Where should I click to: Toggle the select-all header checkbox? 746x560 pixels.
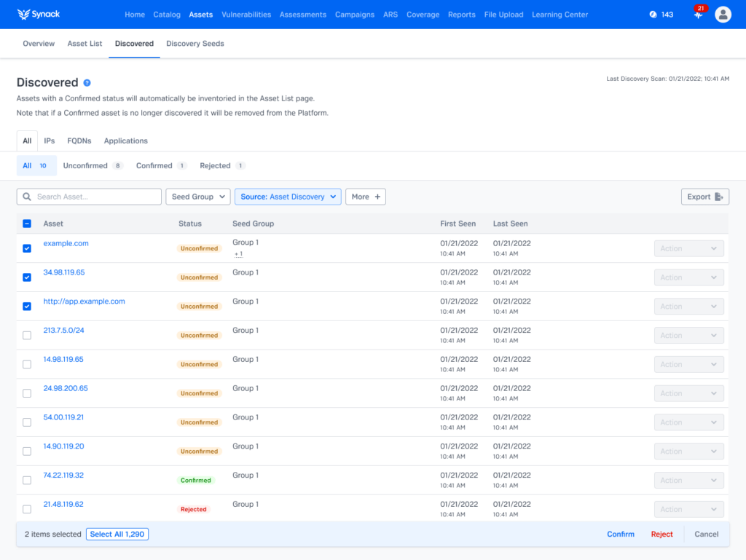tap(27, 224)
